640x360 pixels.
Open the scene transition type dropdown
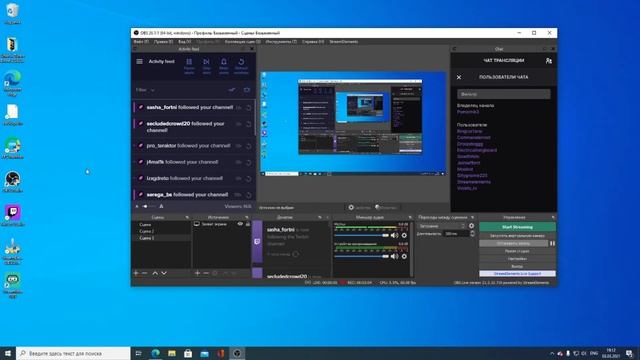tap(442, 226)
